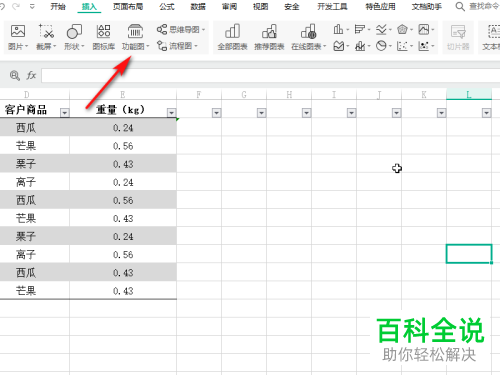This screenshot has width=500, height=375.
Task: Switch to the 公式 tab
Action: [x=167, y=7]
